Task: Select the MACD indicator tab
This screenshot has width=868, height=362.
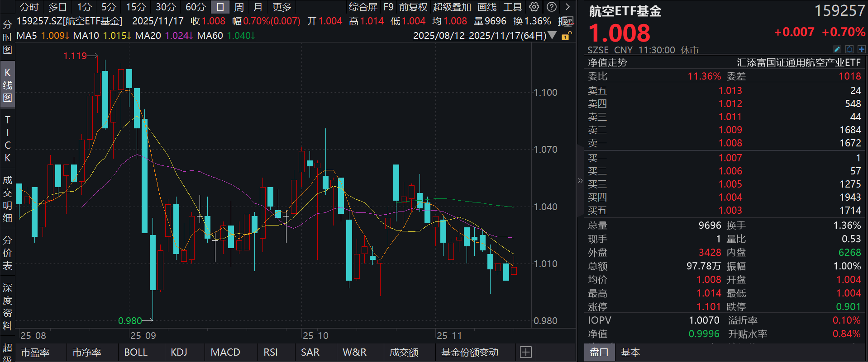Action: (225, 352)
